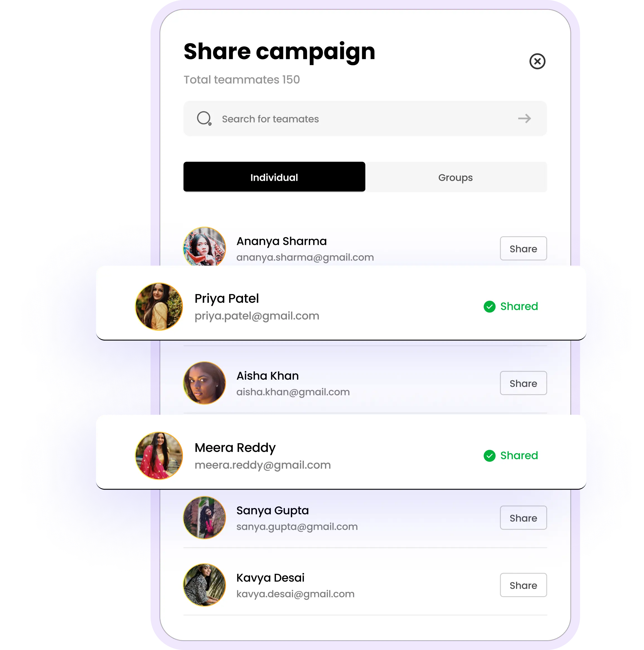This screenshot has height=650, width=644.
Task: Open Aisha Khan's profile picture
Action: point(204,383)
